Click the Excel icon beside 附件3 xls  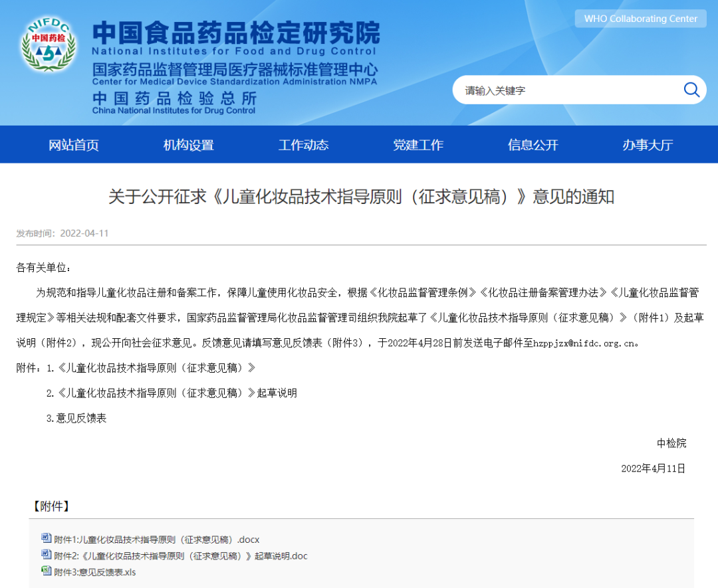pos(46,571)
